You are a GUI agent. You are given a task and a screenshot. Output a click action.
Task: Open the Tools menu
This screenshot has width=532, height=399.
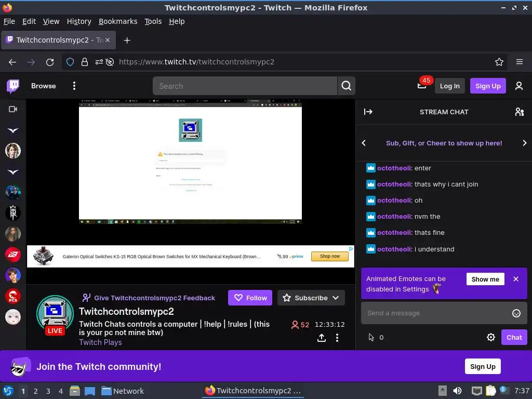coord(153,21)
